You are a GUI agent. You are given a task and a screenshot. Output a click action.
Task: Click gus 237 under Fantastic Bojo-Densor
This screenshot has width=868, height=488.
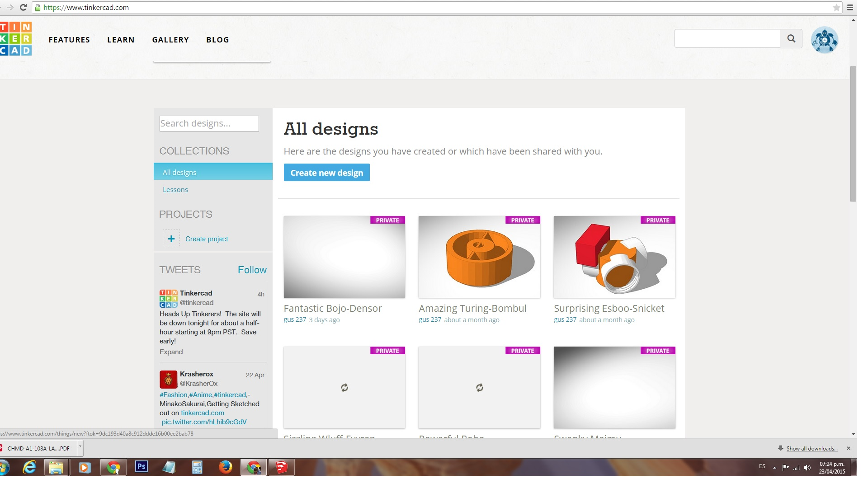[295, 320]
